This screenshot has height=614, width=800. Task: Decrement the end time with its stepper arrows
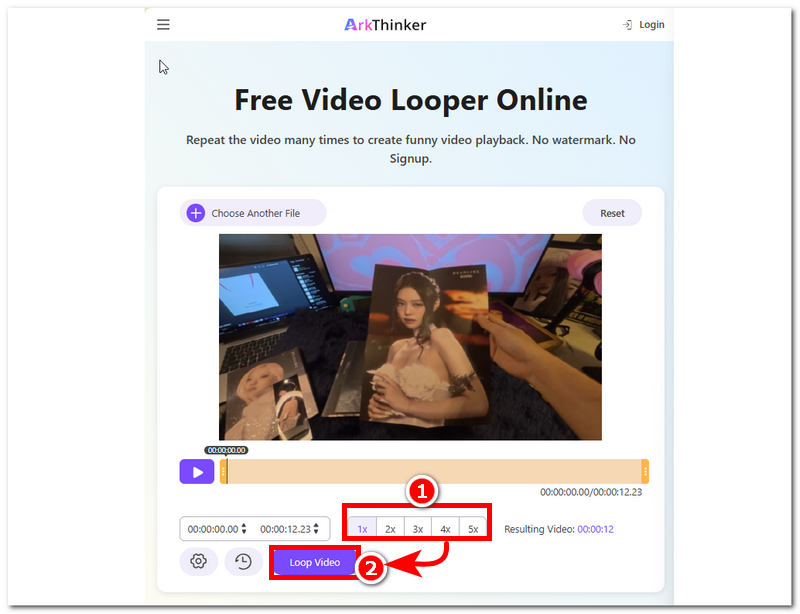click(x=314, y=532)
